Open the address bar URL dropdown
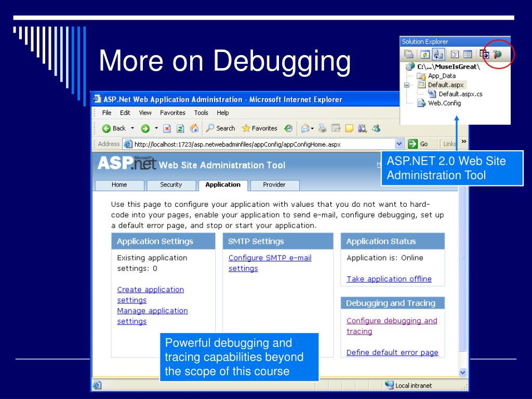Viewport: 532px width, 399px height. [399, 144]
